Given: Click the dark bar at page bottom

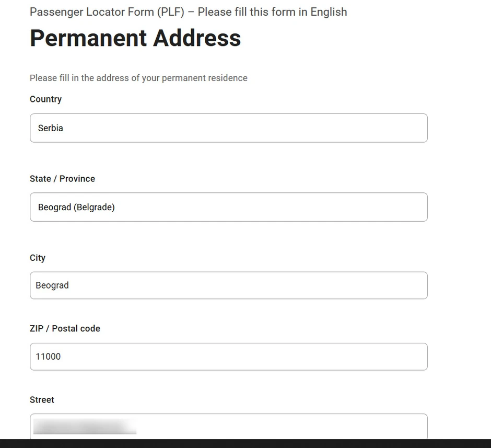Looking at the screenshot, I should coord(245,443).
